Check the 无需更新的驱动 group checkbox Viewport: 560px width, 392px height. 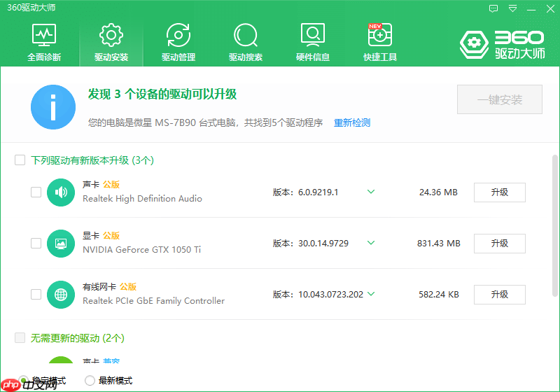20,337
